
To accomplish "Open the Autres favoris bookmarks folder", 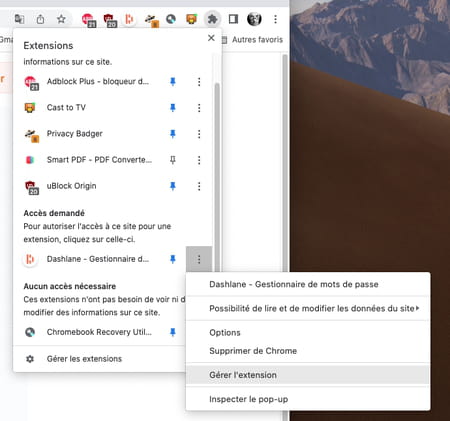I will 253,40.
